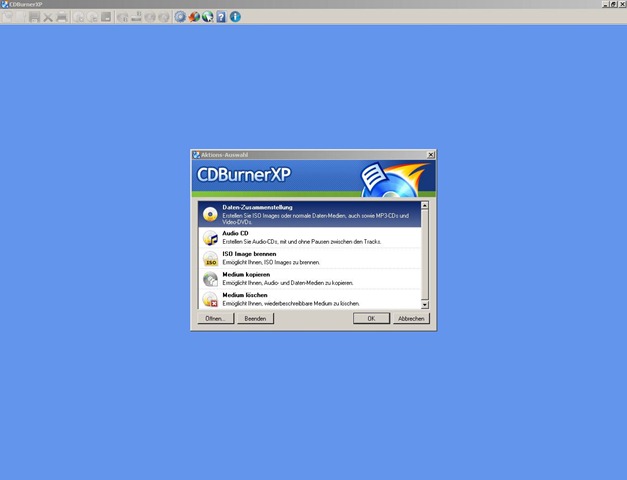627x480 pixels.
Task: Click the action list scroll down arrow
Action: (x=425, y=305)
